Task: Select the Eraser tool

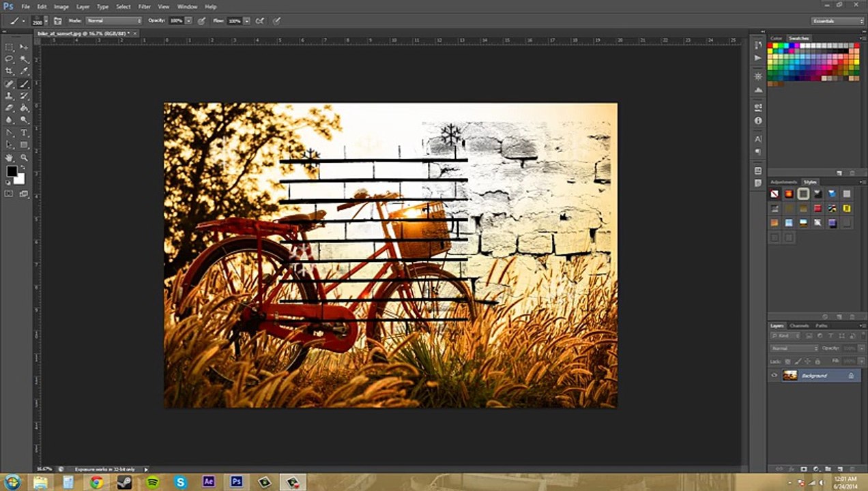Action: (x=9, y=108)
